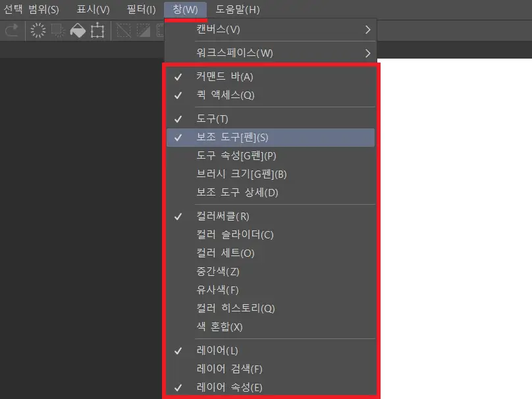Toggle the 퀵 액세스(Q) panel checkmark
Screen dimensions: 532x399
tap(225, 95)
